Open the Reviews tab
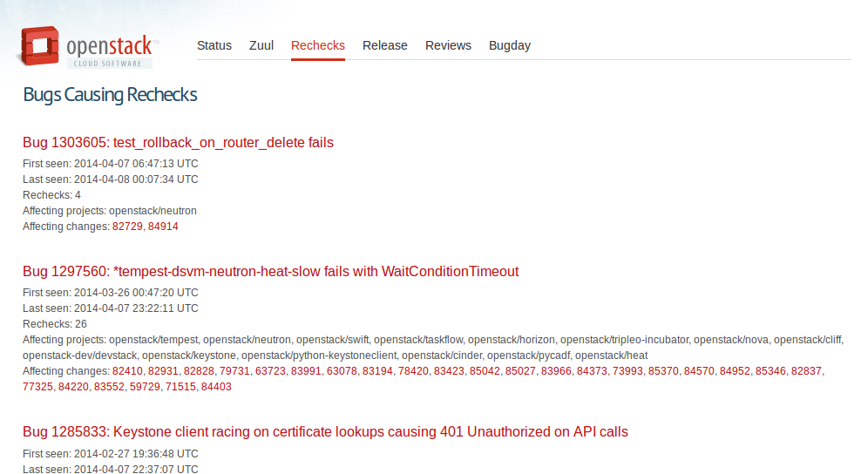Screen dimensions: 868x474 pos(448,45)
